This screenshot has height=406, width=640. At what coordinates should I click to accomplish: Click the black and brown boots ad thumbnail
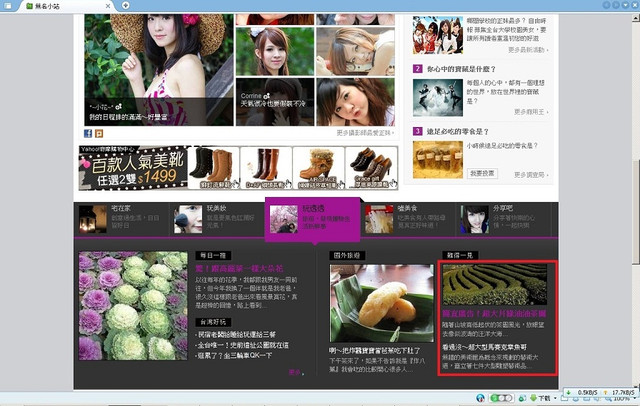click(x=213, y=168)
